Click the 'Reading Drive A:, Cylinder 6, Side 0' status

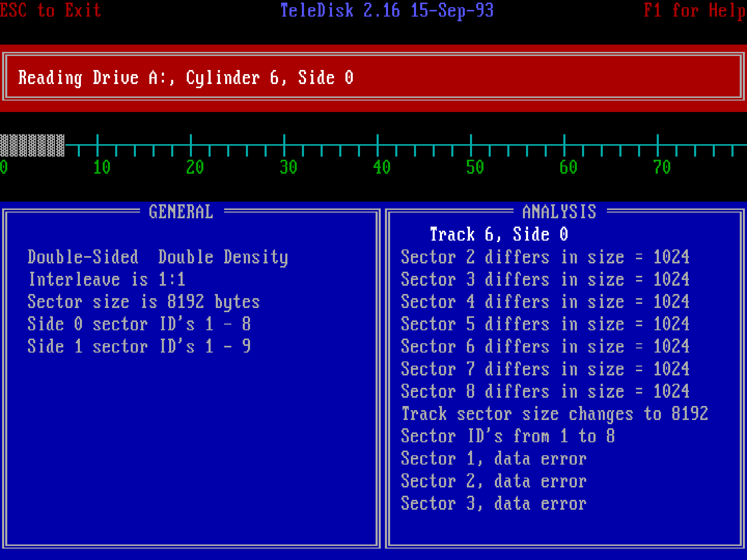186,78
